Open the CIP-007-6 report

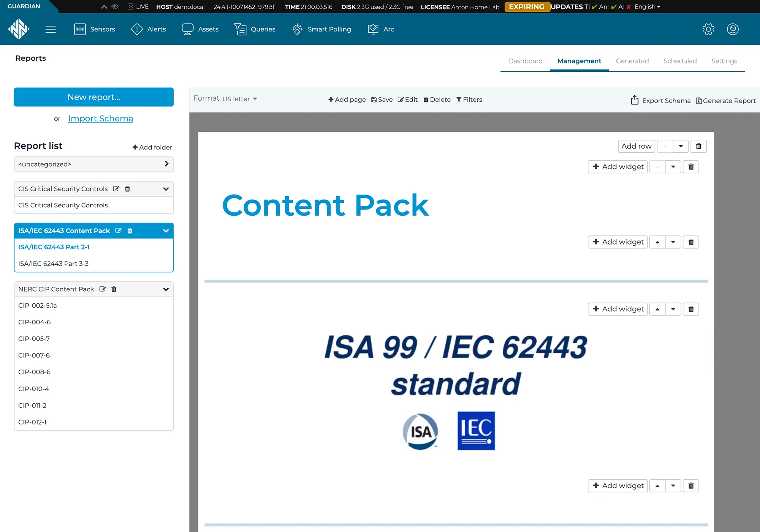pyautogui.click(x=93, y=355)
